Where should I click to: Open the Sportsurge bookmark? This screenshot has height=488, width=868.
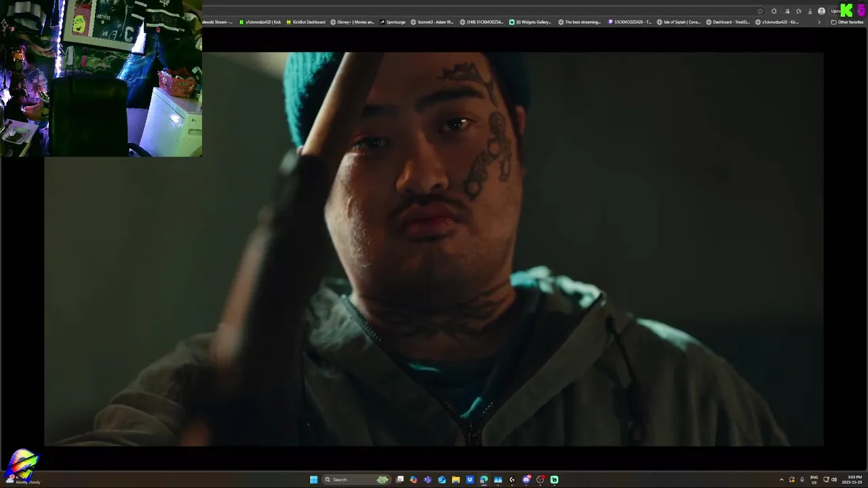tap(393, 22)
